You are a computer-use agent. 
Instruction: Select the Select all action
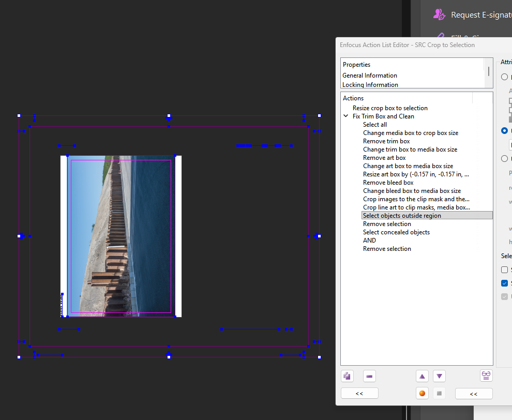[x=375, y=125]
